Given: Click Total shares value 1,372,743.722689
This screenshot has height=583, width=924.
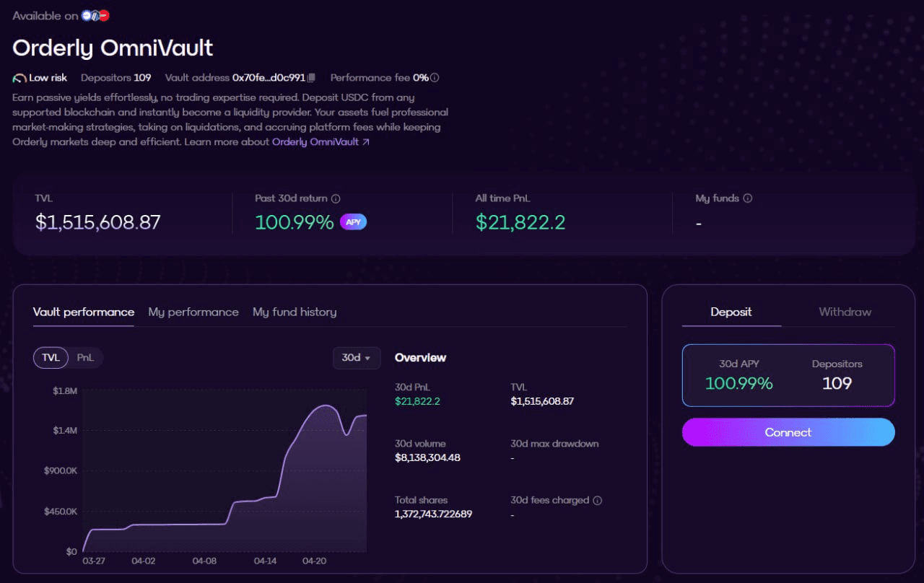Looking at the screenshot, I should 433,514.
